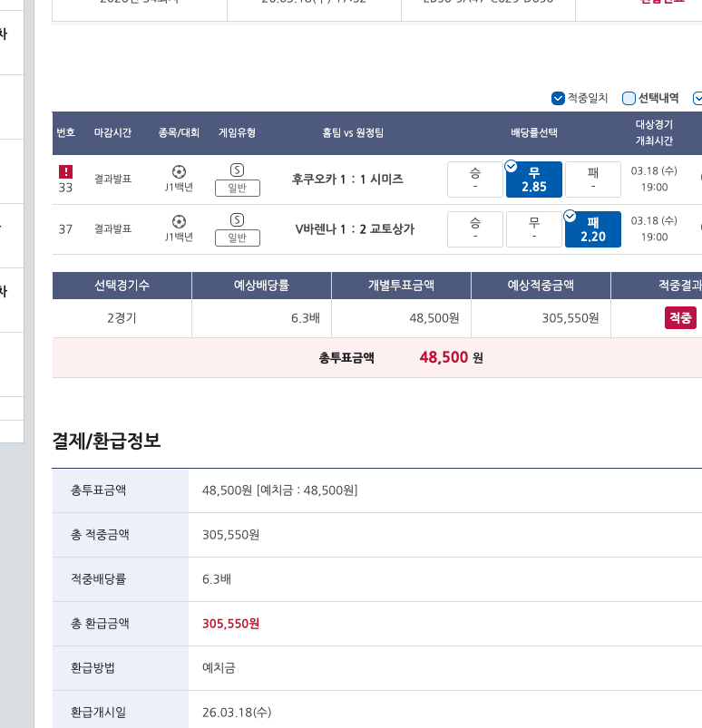The width and height of the screenshot is (702, 728).
Task: Click the soccer ball icon in row 37
Action: [179, 221]
